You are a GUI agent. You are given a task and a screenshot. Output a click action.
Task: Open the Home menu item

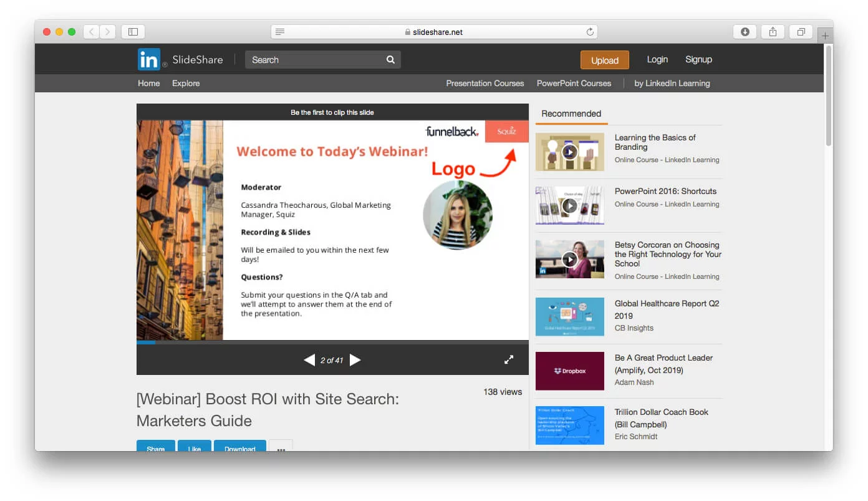pos(149,83)
